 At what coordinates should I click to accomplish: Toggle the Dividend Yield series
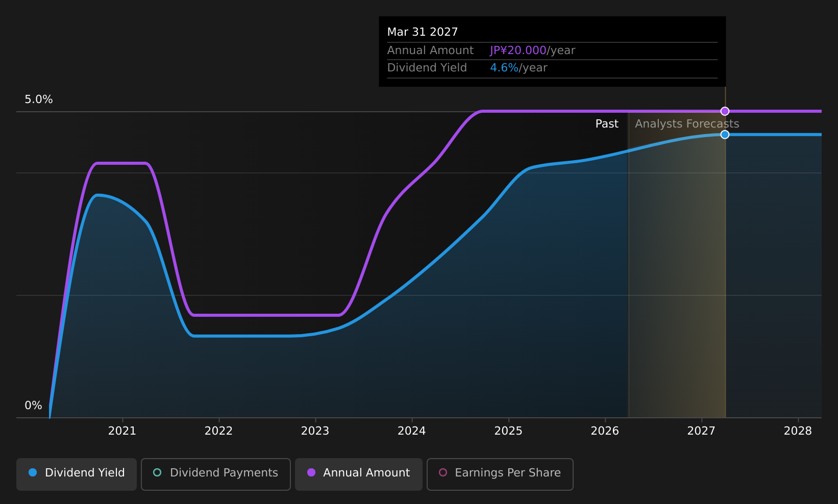point(77,474)
